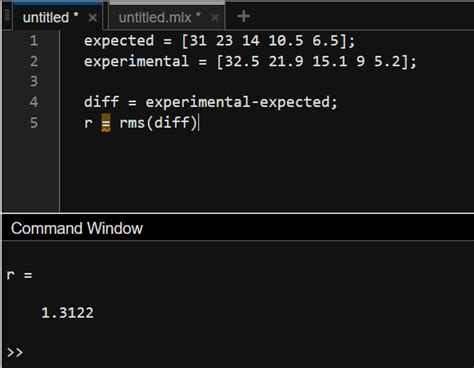Select line number 2 in the gutter

(x=34, y=61)
